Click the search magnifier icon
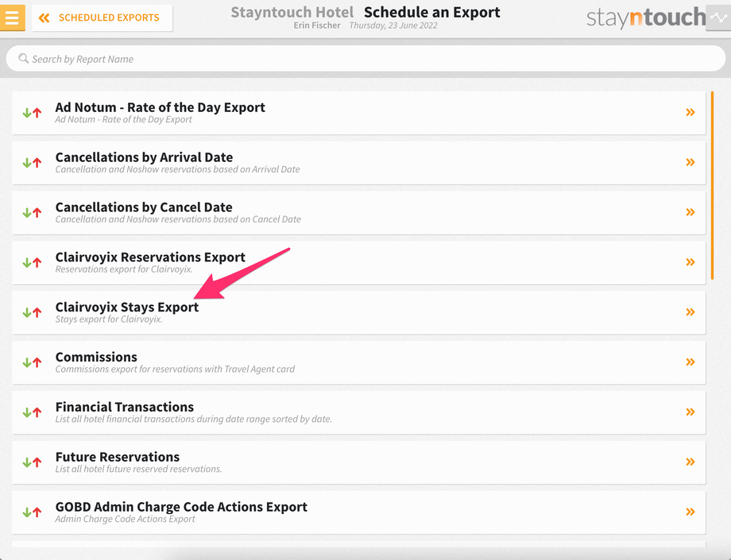 point(23,59)
